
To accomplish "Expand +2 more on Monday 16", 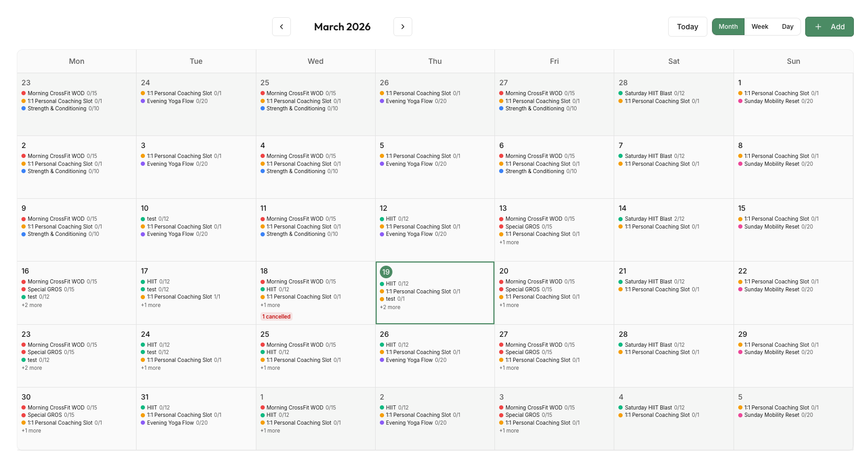I will (32, 305).
